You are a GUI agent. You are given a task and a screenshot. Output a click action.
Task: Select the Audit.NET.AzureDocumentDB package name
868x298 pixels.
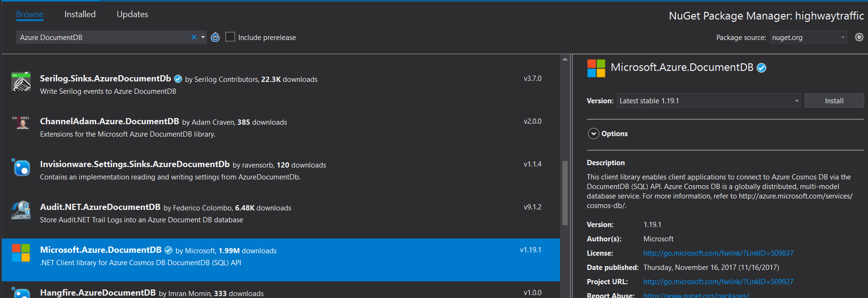click(x=100, y=207)
